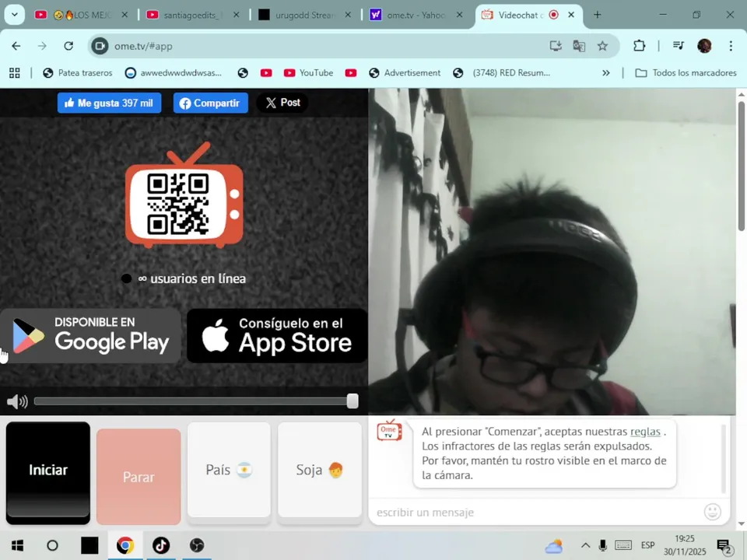Screen dimensions: 747x560
Task: Open a new browser tab
Action: tap(597, 15)
